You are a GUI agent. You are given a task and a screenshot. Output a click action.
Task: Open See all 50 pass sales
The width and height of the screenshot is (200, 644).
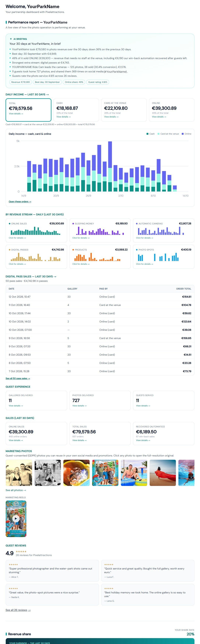[x=18, y=378]
